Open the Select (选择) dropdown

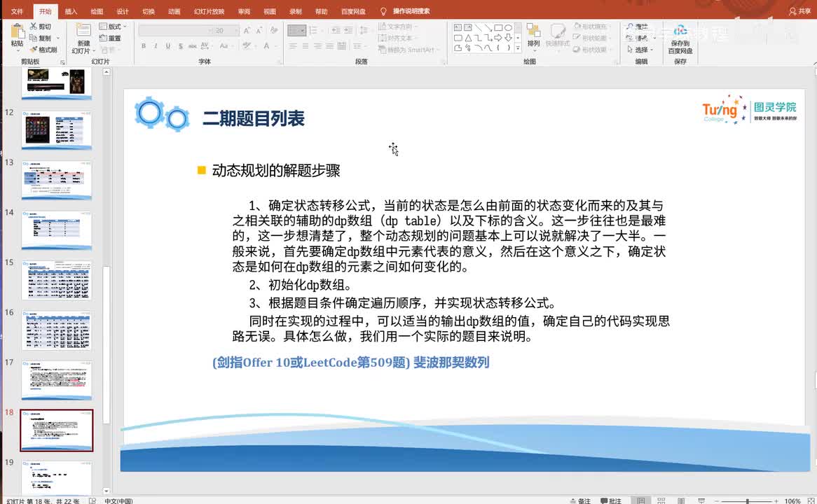pyautogui.click(x=640, y=50)
